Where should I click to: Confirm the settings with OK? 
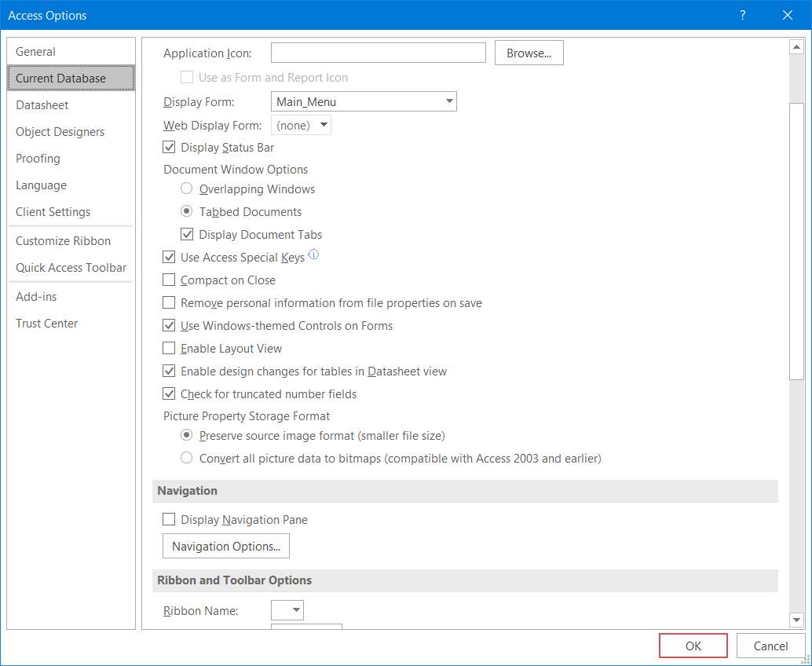[693, 646]
